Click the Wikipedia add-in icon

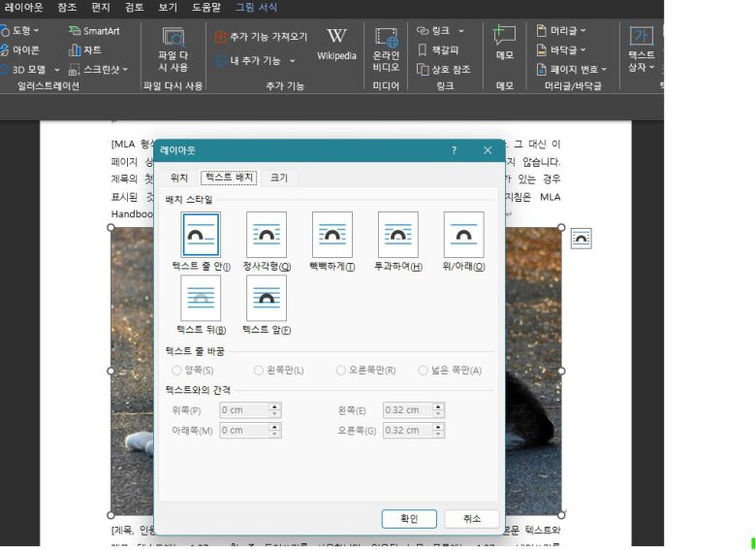pyautogui.click(x=336, y=44)
